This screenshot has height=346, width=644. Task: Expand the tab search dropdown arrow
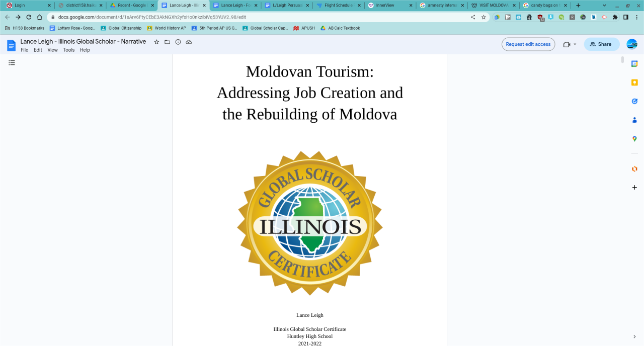click(x=604, y=5)
